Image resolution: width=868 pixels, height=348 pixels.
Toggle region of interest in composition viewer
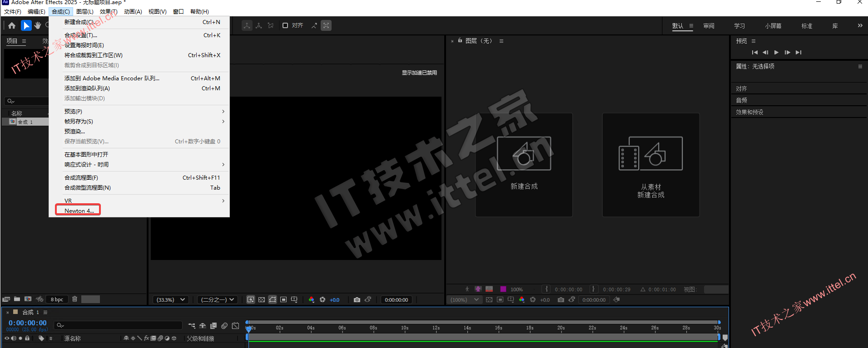pos(283,300)
